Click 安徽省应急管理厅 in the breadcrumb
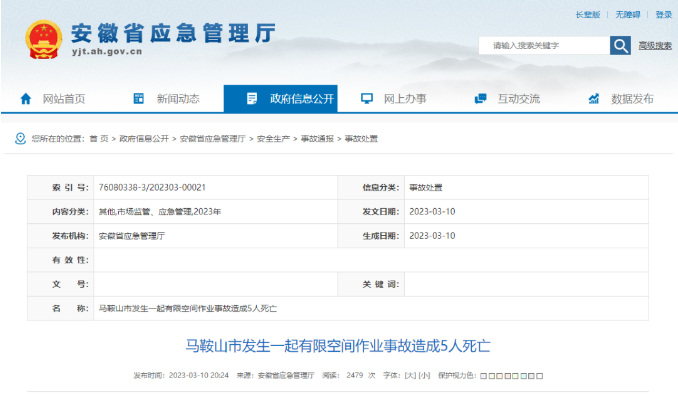The image size is (678, 394). (x=213, y=138)
